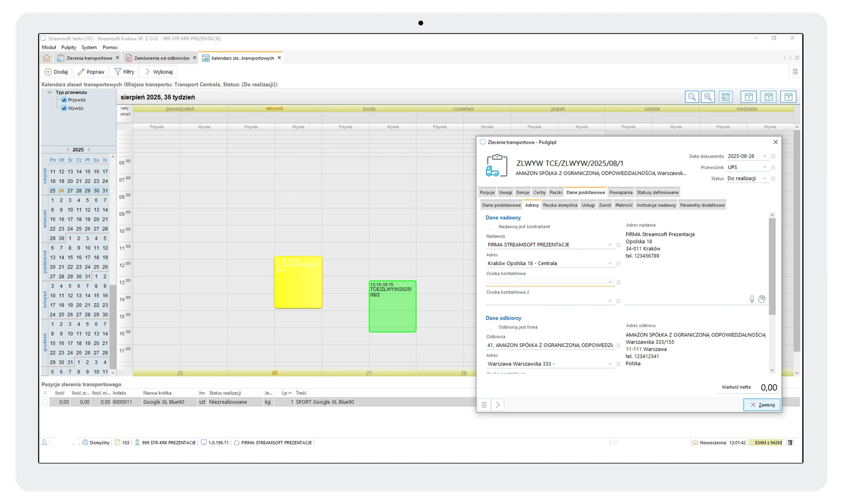Click the Zamknij button

(761, 405)
